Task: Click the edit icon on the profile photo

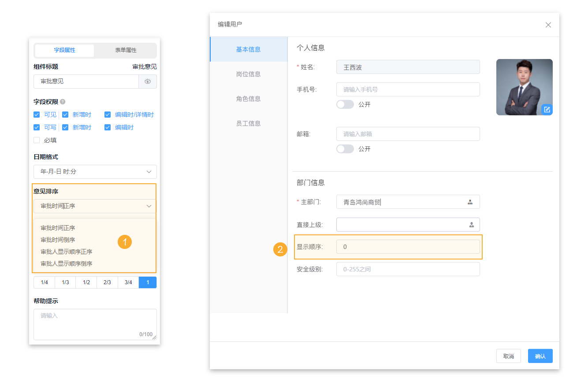Action: [x=547, y=109]
